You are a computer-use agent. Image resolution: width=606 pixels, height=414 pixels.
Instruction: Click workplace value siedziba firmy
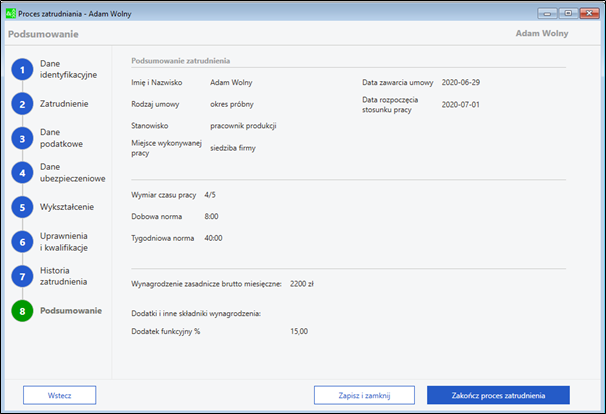click(233, 148)
